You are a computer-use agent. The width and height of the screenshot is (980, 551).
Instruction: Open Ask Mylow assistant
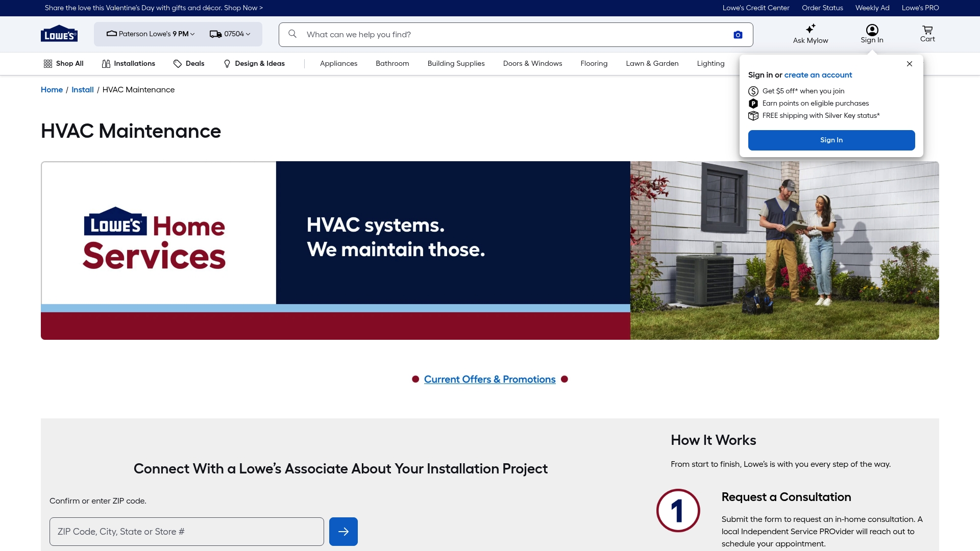pyautogui.click(x=811, y=34)
